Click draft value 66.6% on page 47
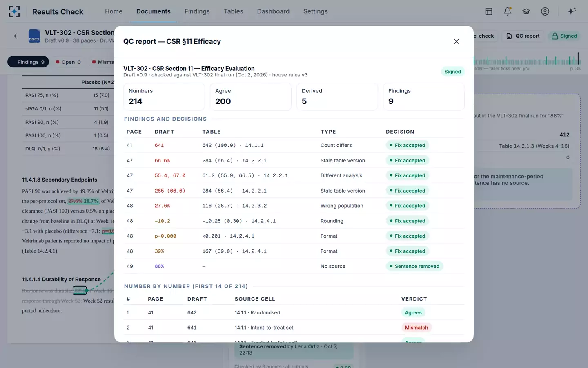The width and height of the screenshot is (588, 368). (x=163, y=160)
